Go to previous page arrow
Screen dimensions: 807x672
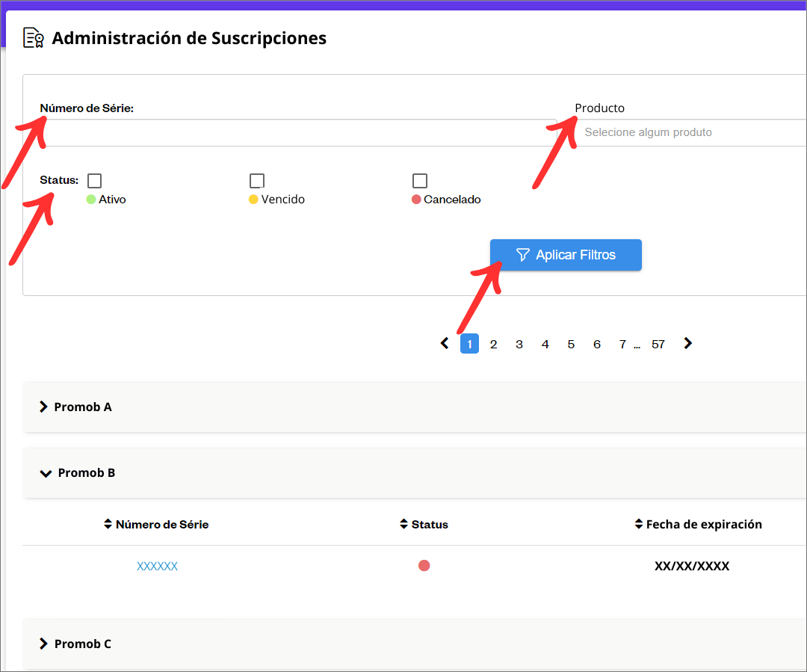tap(445, 343)
